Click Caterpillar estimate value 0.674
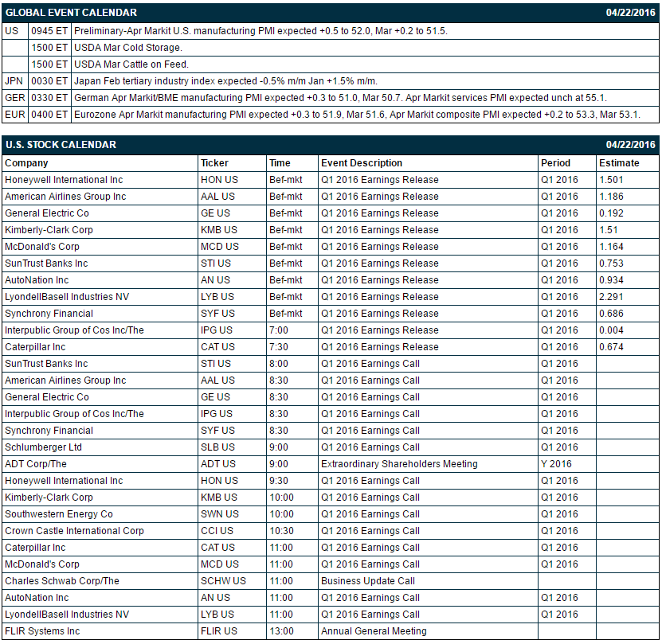 611,347
